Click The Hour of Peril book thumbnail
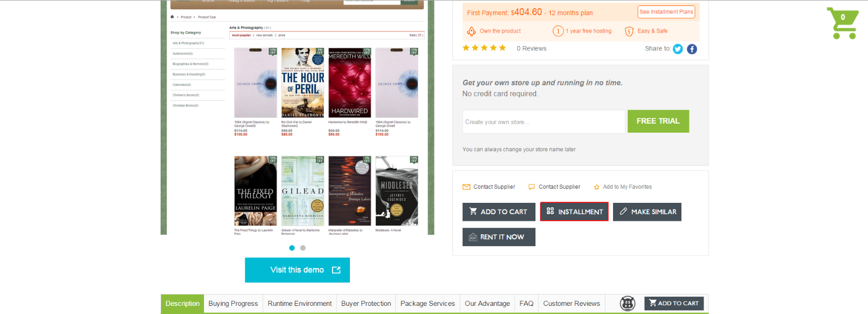This screenshot has width=868, height=314. pos(303,82)
